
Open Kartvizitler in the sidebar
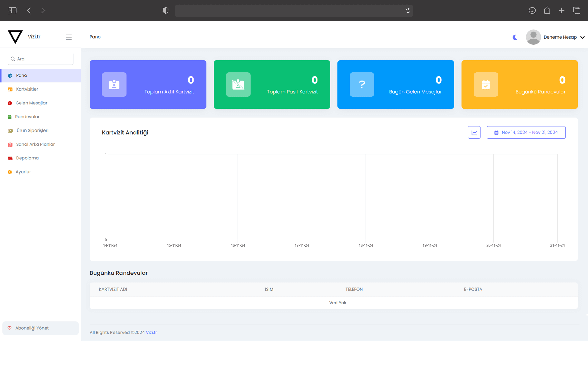[x=27, y=89]
